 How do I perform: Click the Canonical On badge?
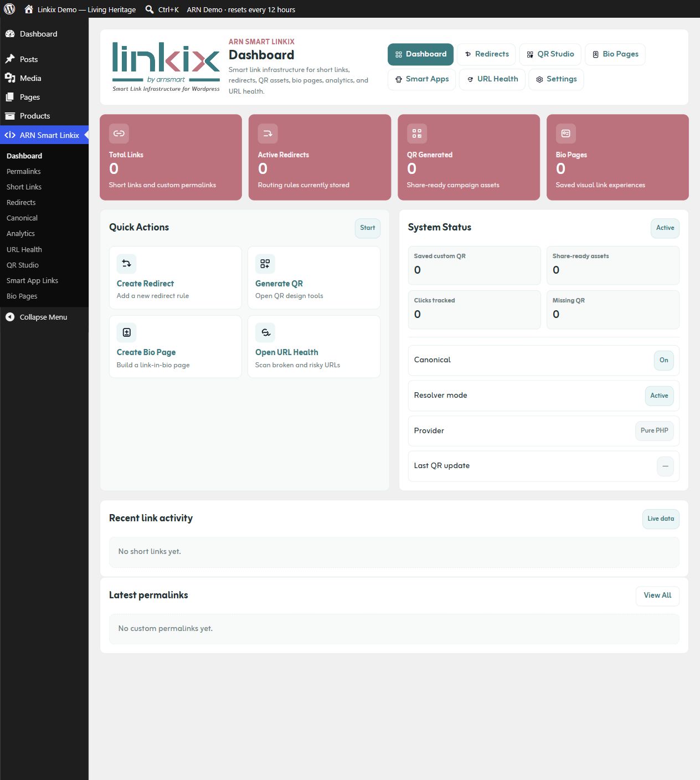pos(663,360)
